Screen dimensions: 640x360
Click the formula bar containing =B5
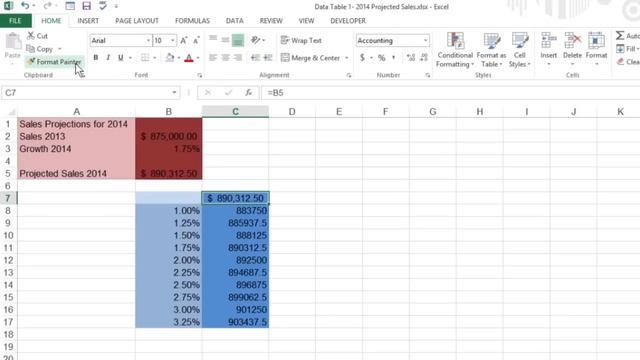point(451,93)
